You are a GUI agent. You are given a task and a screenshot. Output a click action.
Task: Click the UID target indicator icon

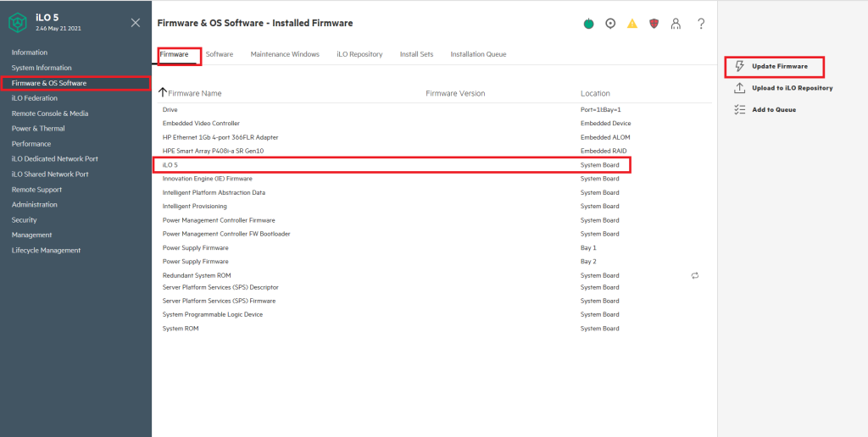coord(610,23)
